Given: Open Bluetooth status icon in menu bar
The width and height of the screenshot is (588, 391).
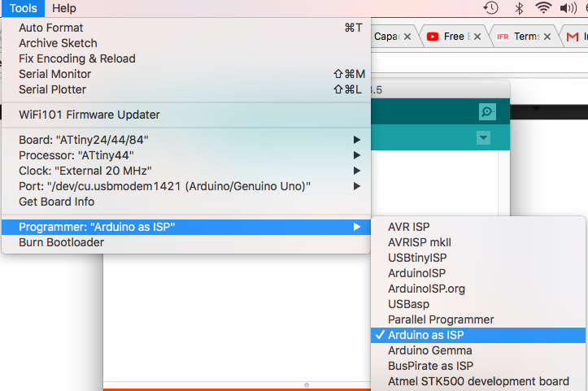Looking at the screenshot, I should (x=519, y=8).
